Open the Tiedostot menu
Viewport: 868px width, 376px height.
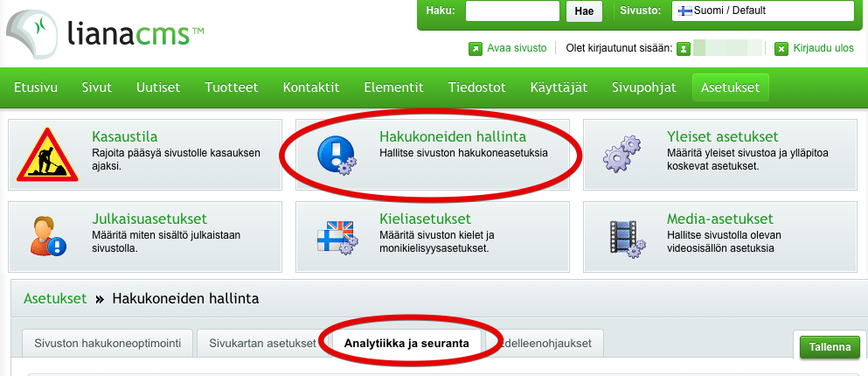click(x=476, y=87)
